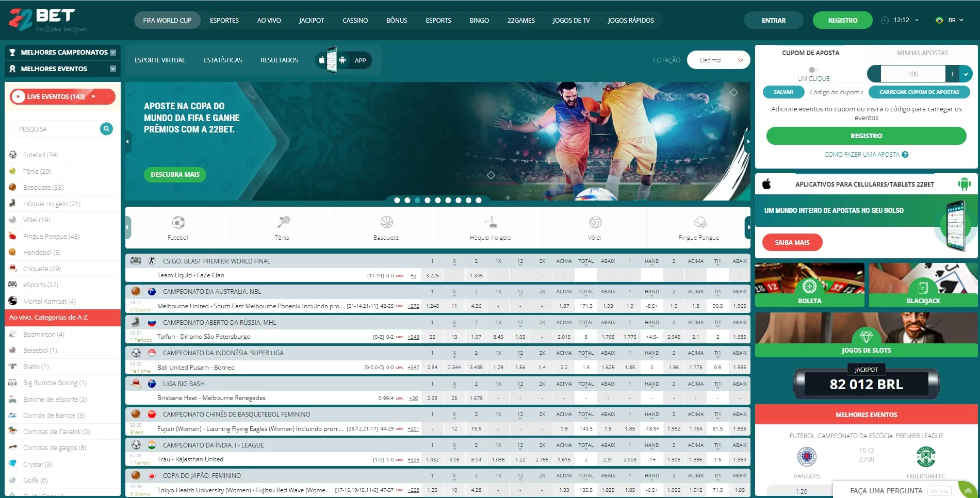This screenshot has width=980, height=498.
Task: Click Hibernian FC team crest
Action: 926,457
